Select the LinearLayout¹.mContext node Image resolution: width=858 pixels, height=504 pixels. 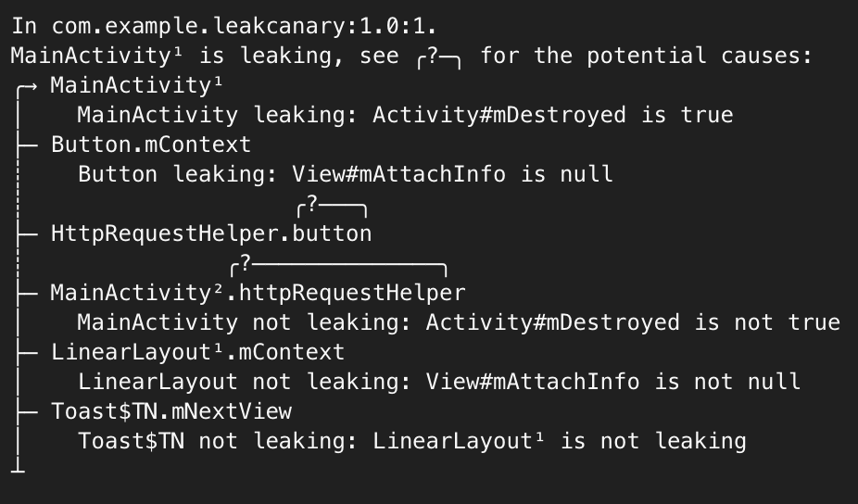click(x=197, y=352)
